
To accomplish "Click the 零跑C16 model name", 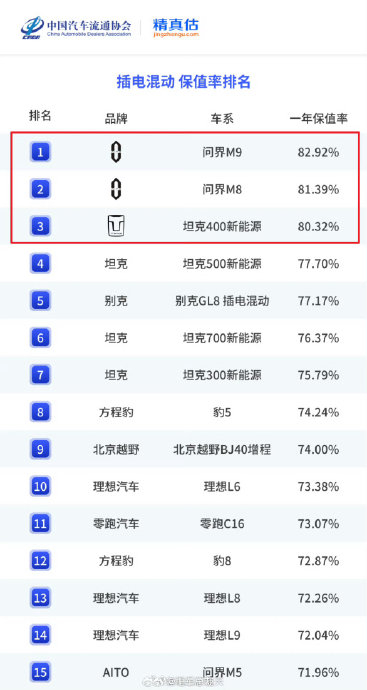I will pyautogui.click(x=222, y=524).
